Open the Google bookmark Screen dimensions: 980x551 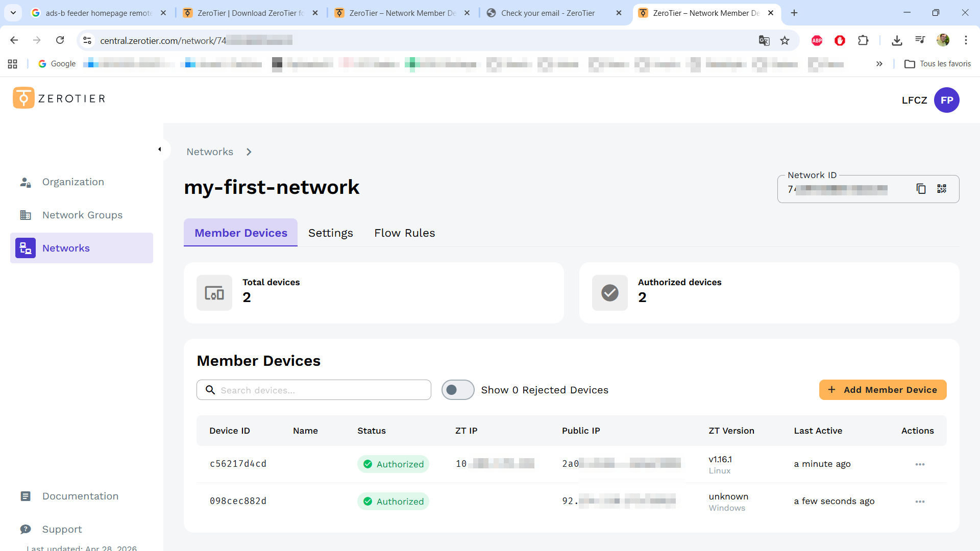click(x=57, y=64)
